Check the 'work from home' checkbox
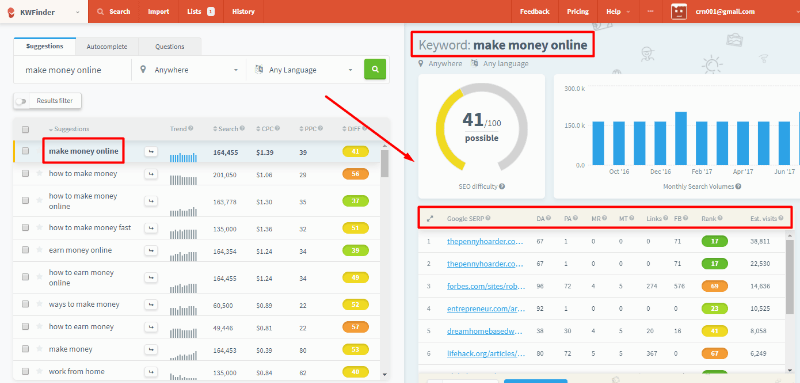The image size is (800, 383). pyautogui.click(x=26, y=372)
